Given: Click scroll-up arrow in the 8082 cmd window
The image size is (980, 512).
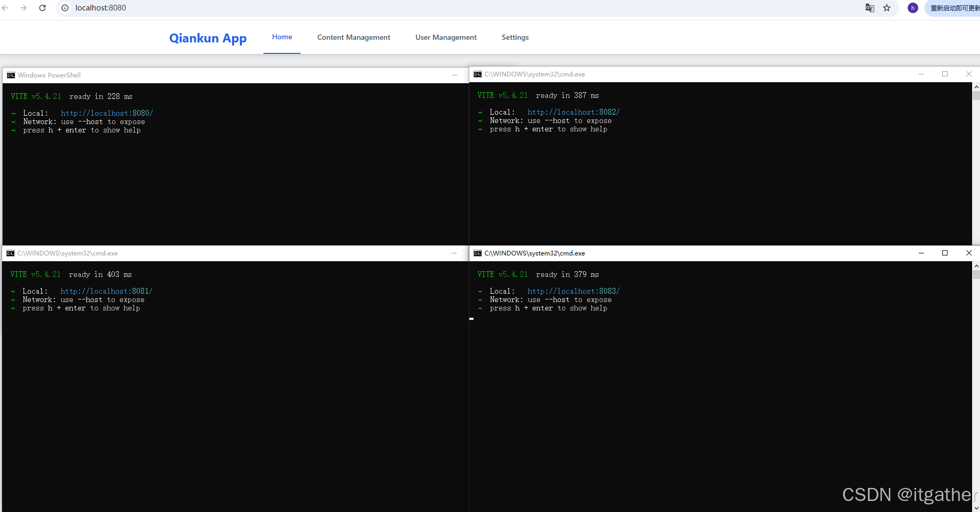Looking at the screenshot, I should [976, 87].
